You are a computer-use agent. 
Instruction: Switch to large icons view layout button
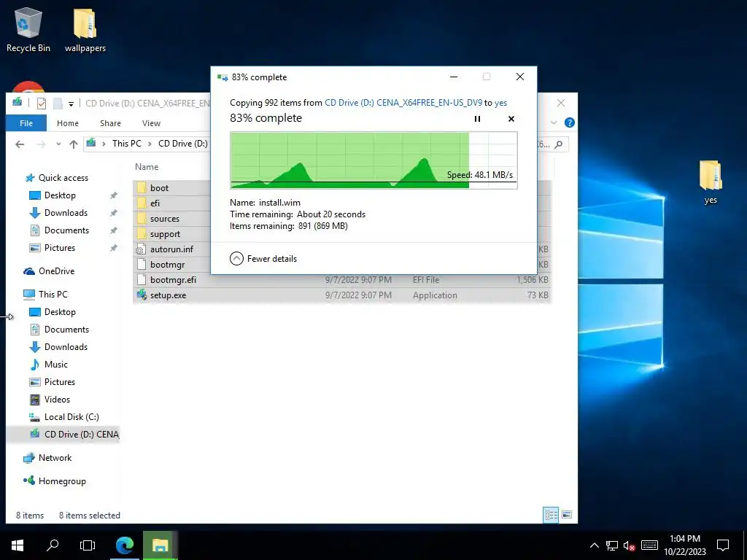click(566, 515)
